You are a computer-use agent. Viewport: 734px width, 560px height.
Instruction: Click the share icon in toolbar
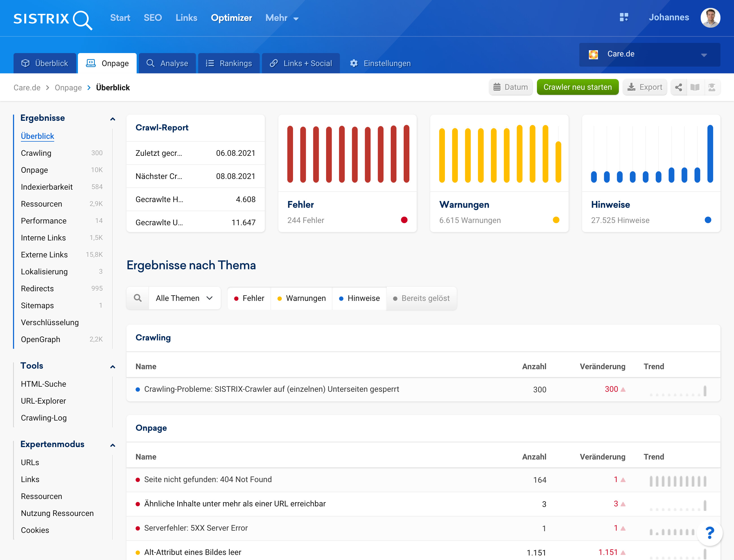coord(678,87)
